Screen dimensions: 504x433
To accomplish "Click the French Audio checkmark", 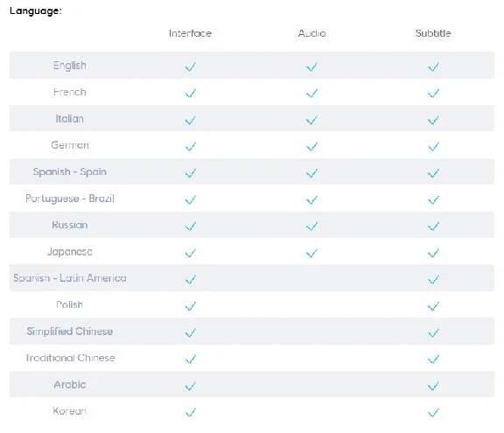I will point(311,93).
